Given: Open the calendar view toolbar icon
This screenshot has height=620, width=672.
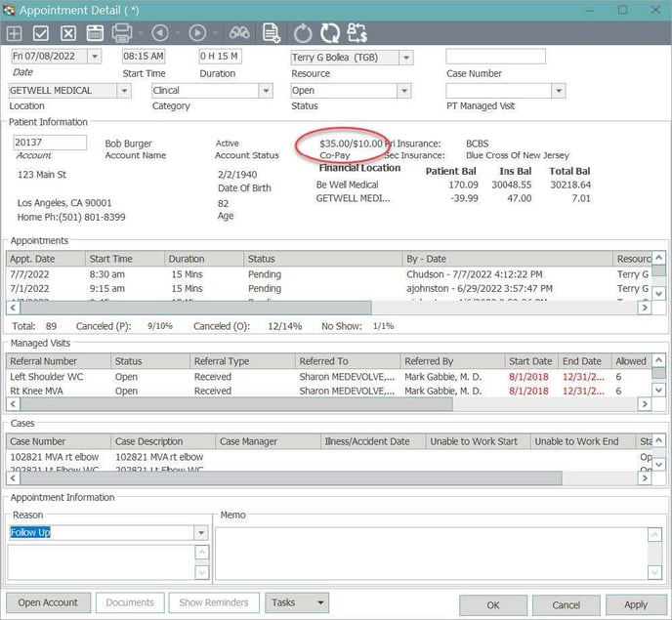Looking at the screenshot, I should (x=95, y=33).
